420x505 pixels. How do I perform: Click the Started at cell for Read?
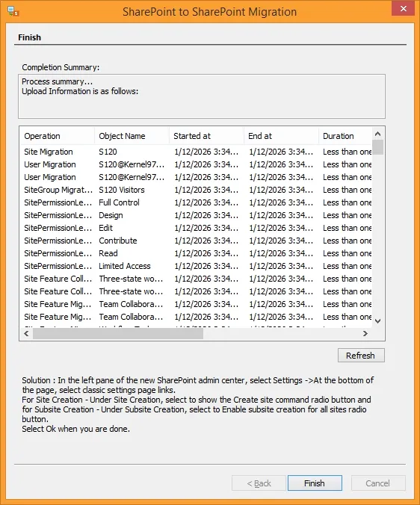pyautogui.click(x=206, y=253)
